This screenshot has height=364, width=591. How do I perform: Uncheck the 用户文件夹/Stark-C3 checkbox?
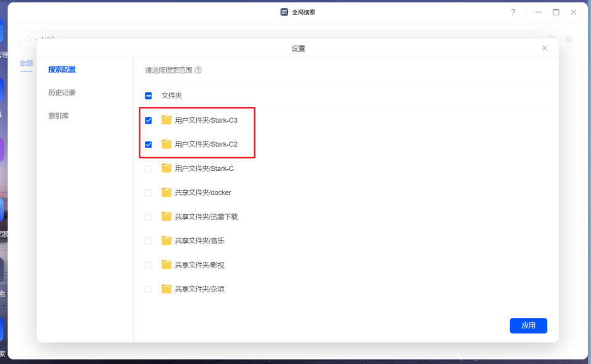pyautogui.click(x=148, y=121)
